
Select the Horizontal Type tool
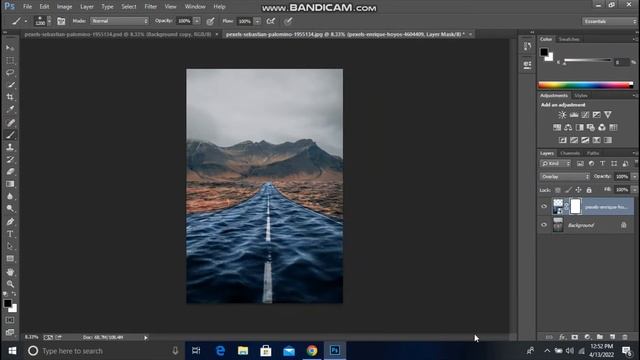coord(10,234)
